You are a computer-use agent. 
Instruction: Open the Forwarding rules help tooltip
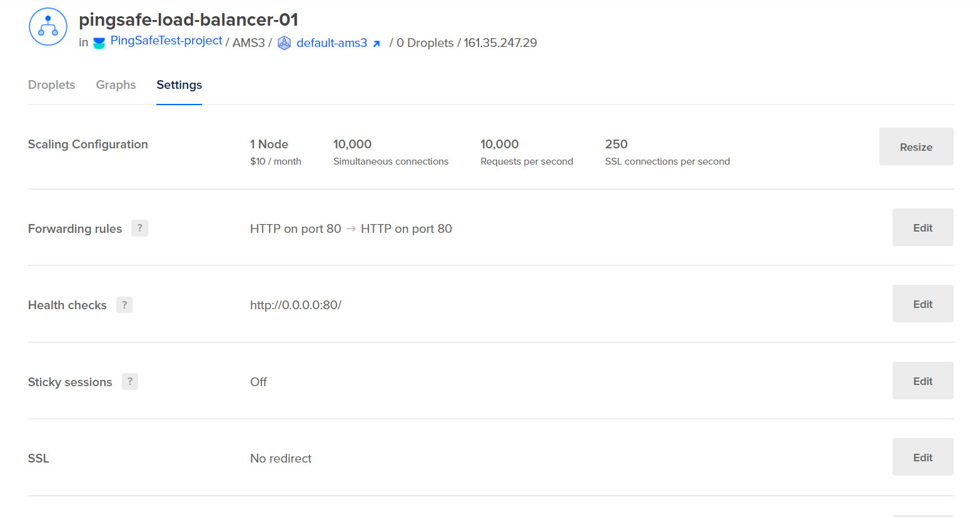(139, 228)
